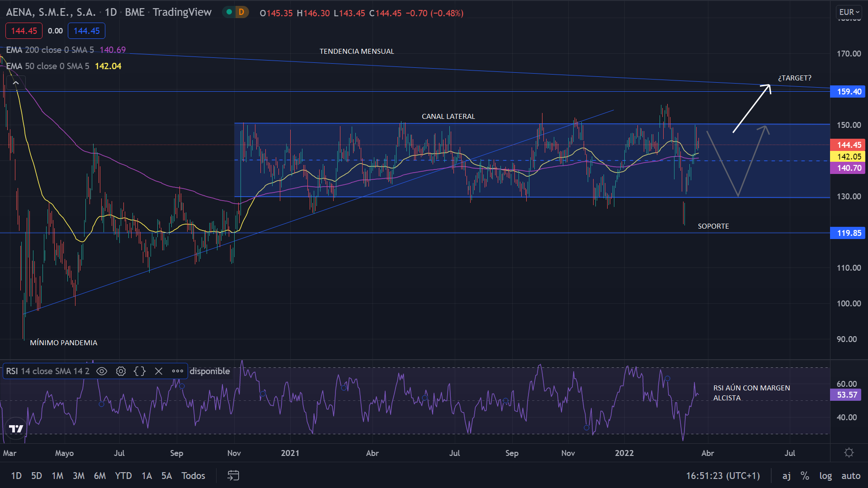
Task: Toggle percent scale mode
Action: point(805,475)
